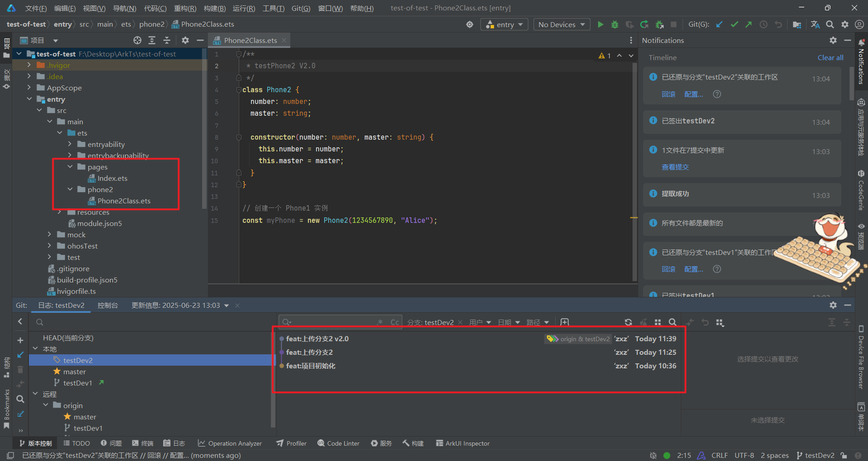
Task: Toggle regex option in Git log search
Action: (x=380, y=322)
